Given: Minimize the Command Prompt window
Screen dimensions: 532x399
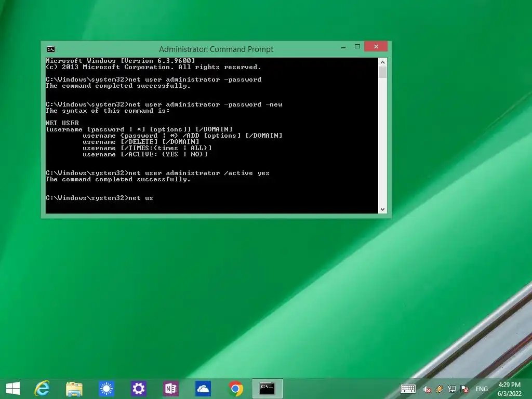Looking at the screenshot, I should (x=343, y=47).
